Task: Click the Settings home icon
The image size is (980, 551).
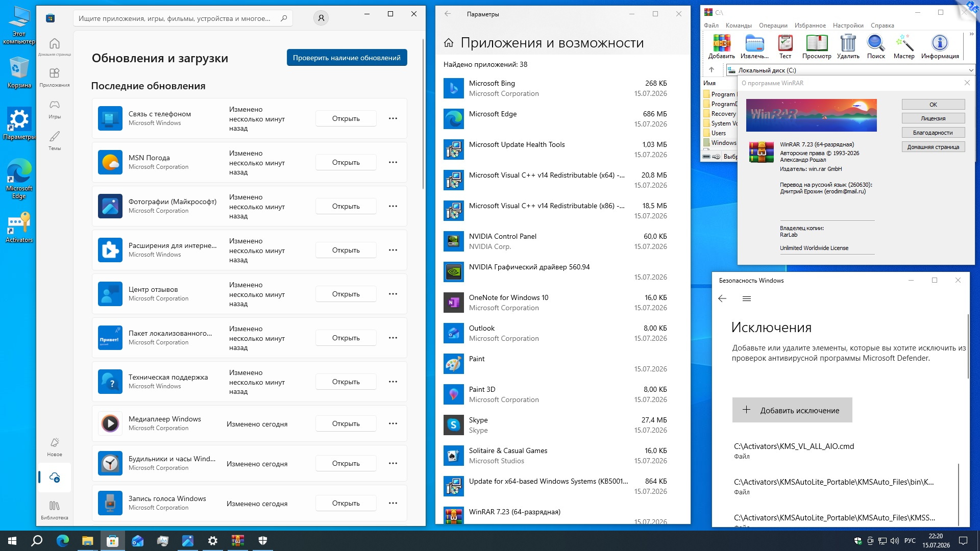Action: (449, 43)
